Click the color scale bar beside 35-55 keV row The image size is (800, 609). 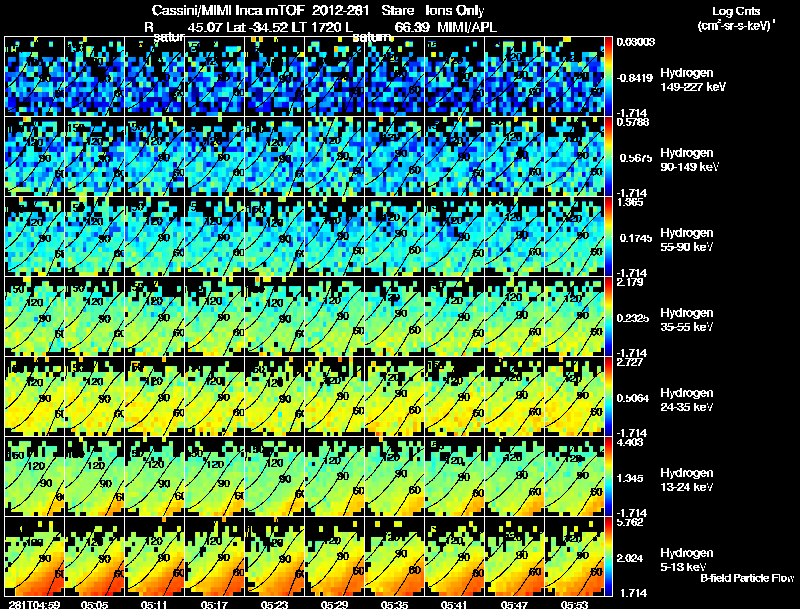click(608, 316)
